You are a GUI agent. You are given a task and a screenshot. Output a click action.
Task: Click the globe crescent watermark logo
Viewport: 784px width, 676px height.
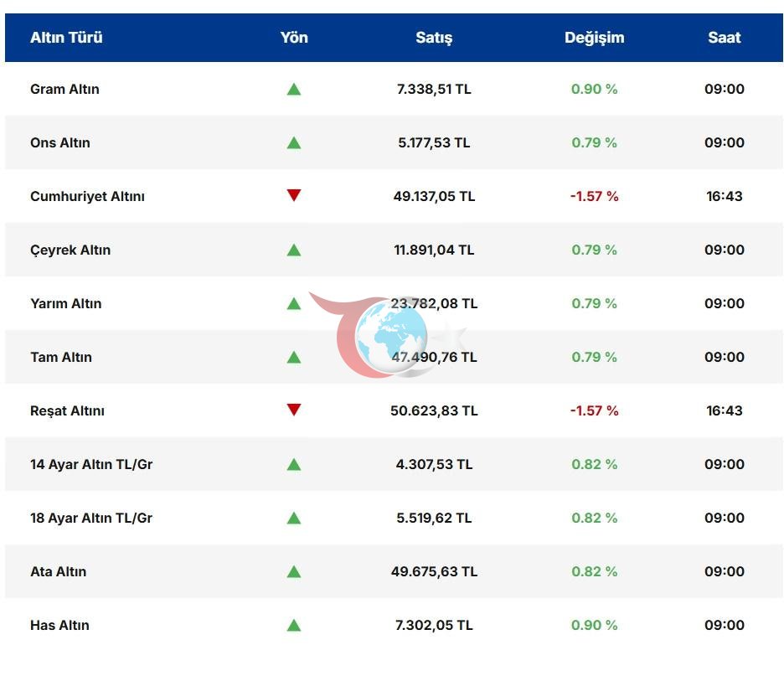389,335
